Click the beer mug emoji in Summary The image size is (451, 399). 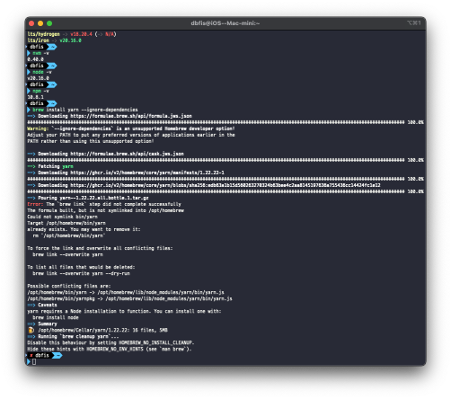pyautogui.click(x=31, y=330)
